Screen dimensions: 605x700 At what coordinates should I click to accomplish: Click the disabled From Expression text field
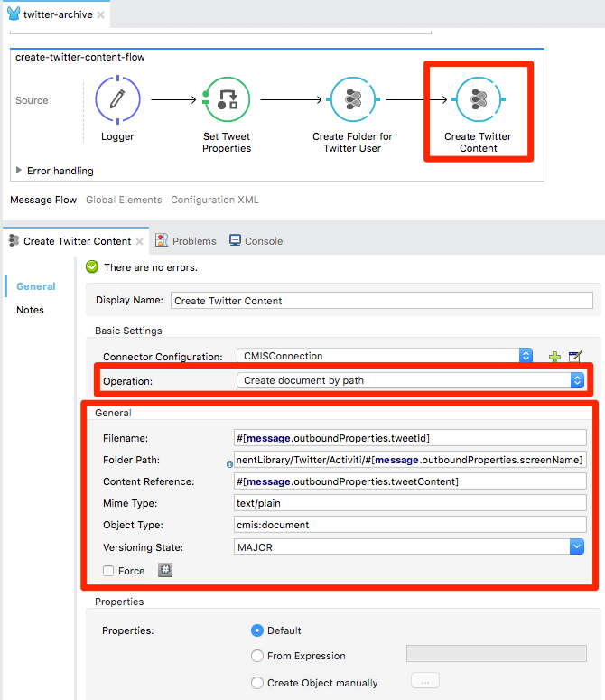click(496, 654)
